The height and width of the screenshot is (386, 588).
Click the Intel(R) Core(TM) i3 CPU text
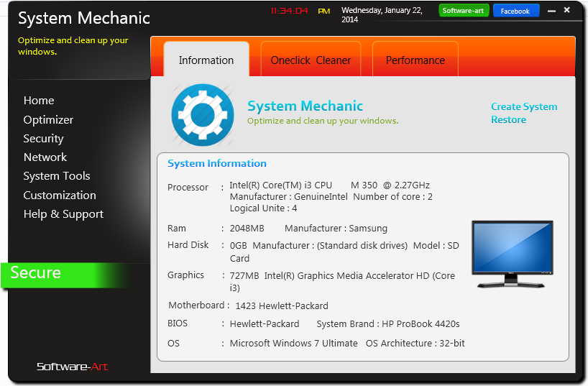[x=280, y=185]
